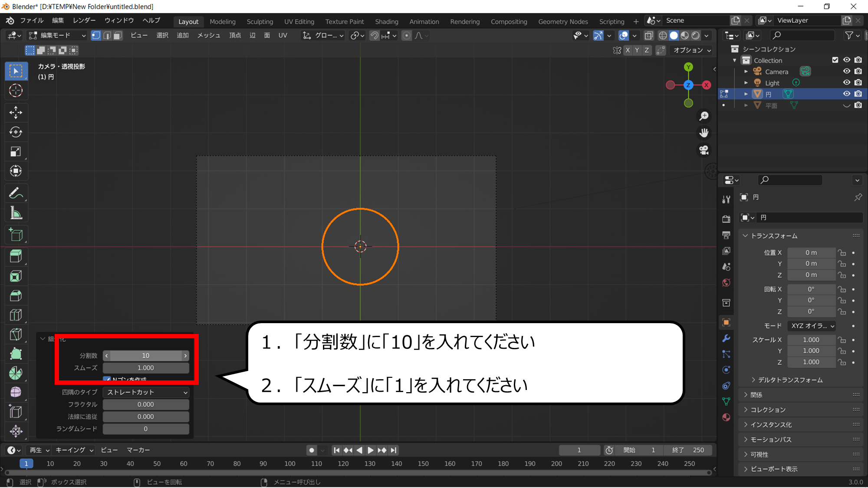Toggle X-ray display in viewport header
Screen dimensions: 868x488
(x=648, y=36)
